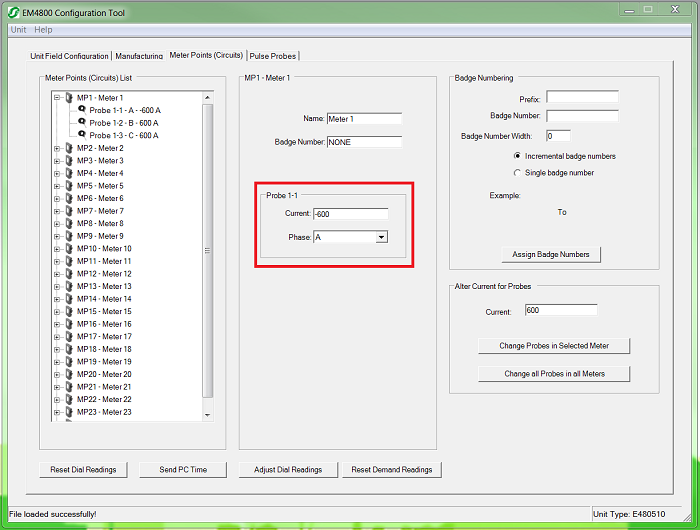700x530 pixels.
Task: Click the meter Name input field
Action: click(x=364, y=119)
